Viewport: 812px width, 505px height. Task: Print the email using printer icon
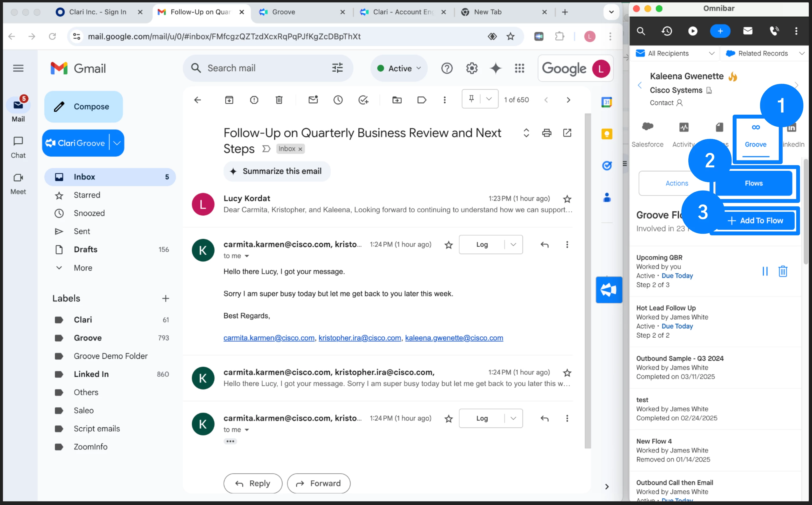[546, 133]
